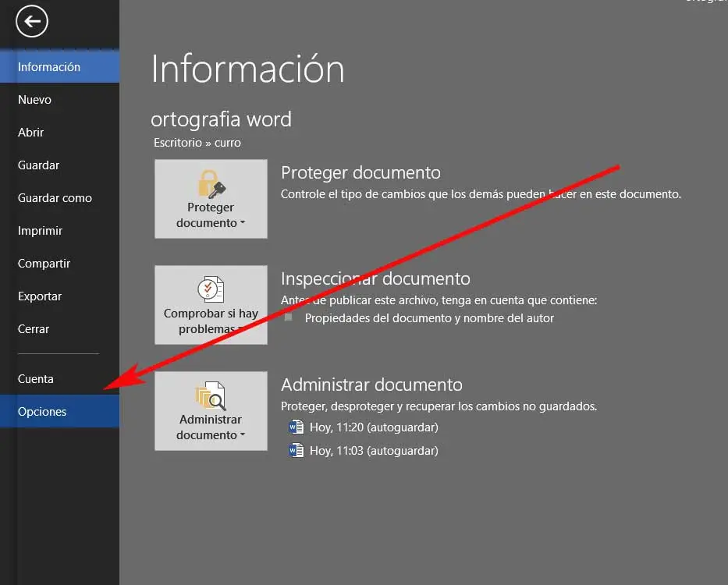Select Nuevo in the sidebar
This screenshot has height=585, width=728.
[x=59, y=100]
